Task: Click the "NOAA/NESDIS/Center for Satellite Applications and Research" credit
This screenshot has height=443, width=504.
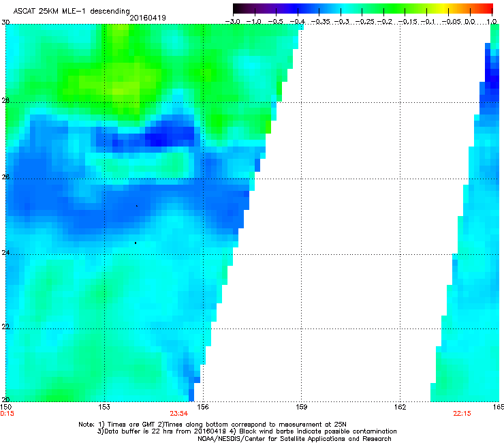Action: coord(294,438)
